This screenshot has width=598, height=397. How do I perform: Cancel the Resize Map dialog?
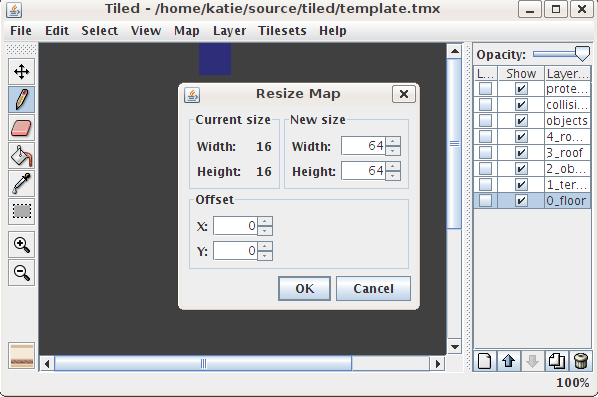[373, 289]
